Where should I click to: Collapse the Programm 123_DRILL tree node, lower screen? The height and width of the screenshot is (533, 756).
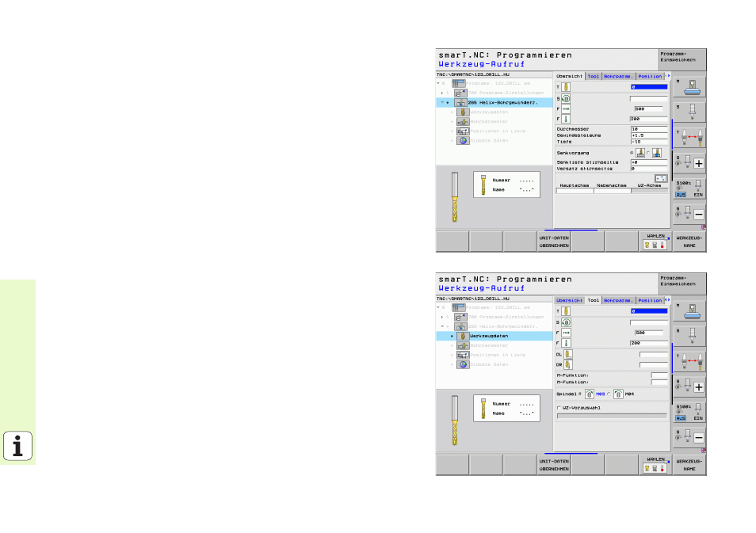click(438, 307)
